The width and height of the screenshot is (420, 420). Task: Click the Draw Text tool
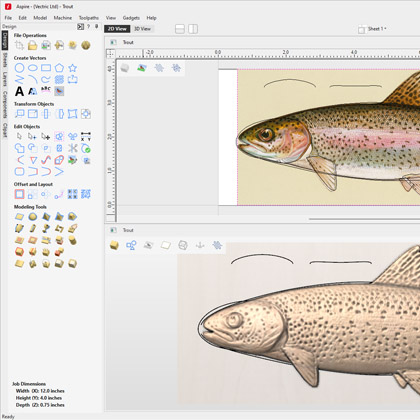[x=19, y=91]
